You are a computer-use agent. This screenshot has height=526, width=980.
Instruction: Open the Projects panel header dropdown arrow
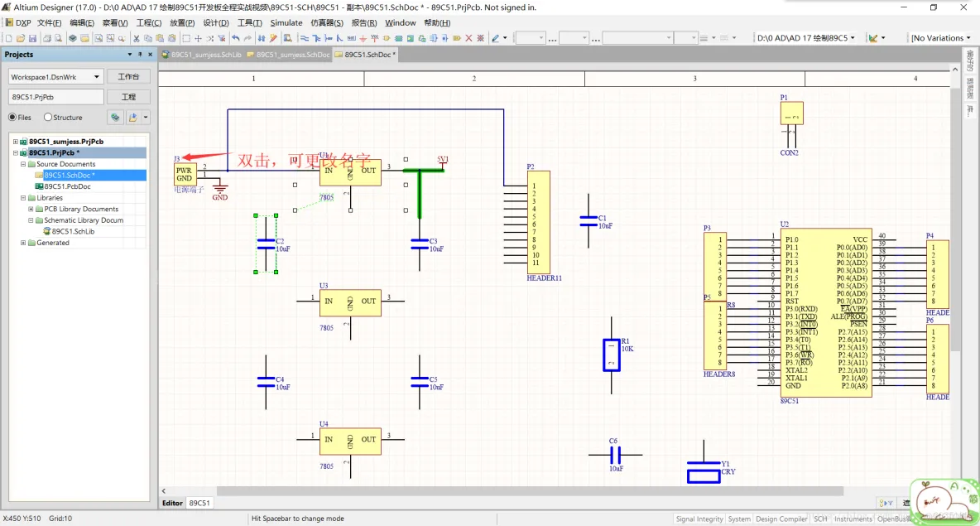click(129, 55)
